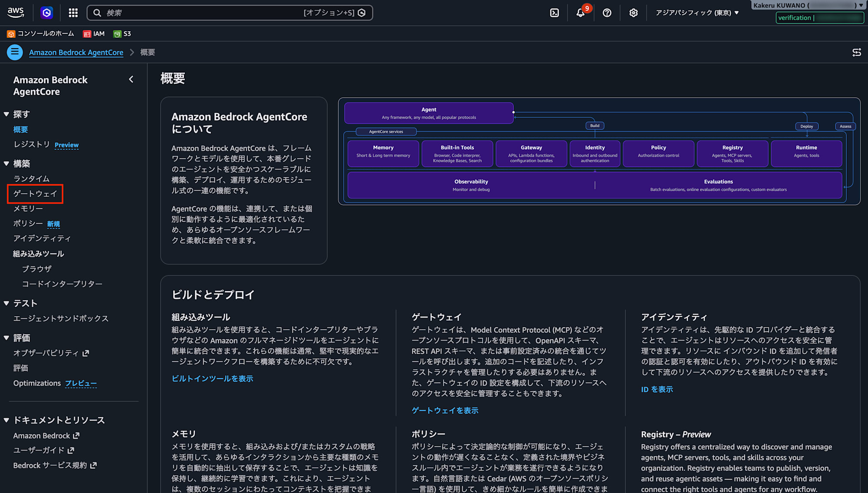Click external link icon next to Amazon Bedrock
The width and height of the screenshot is (868, 493).
tap(76, 435)
